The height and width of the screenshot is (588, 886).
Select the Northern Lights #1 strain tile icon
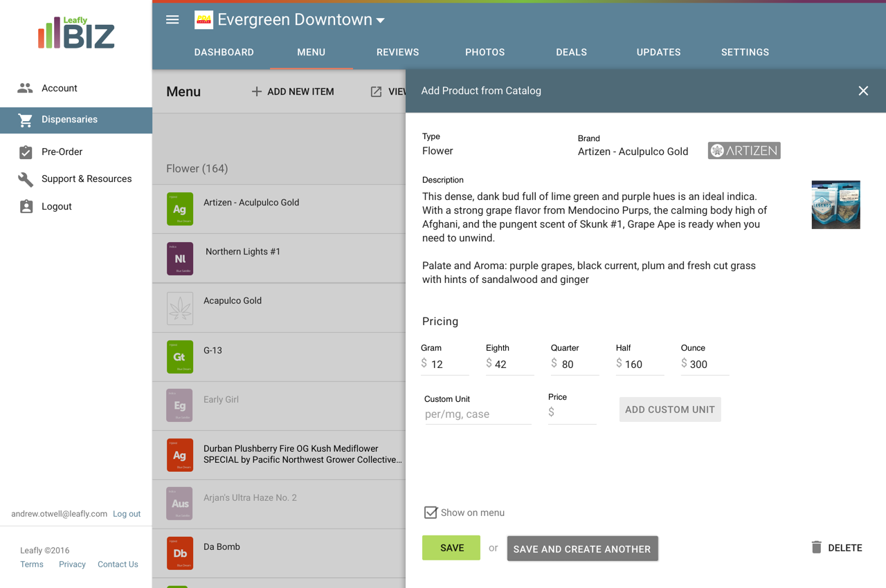pyautogui.click(x=180, y=259)
